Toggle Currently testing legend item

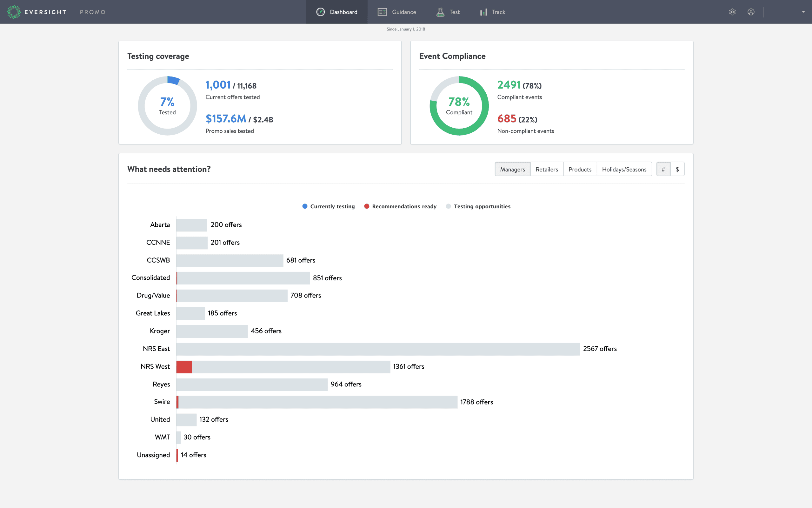[329, 206]
